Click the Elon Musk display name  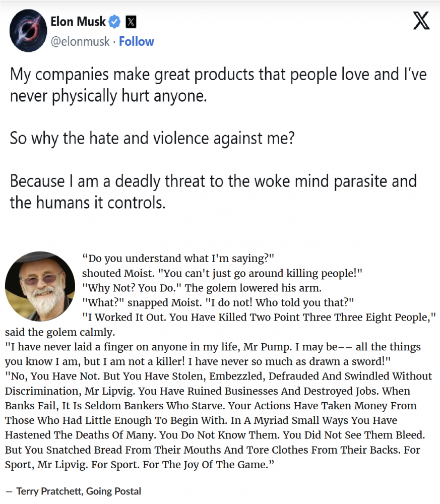[x=78, y=22]
